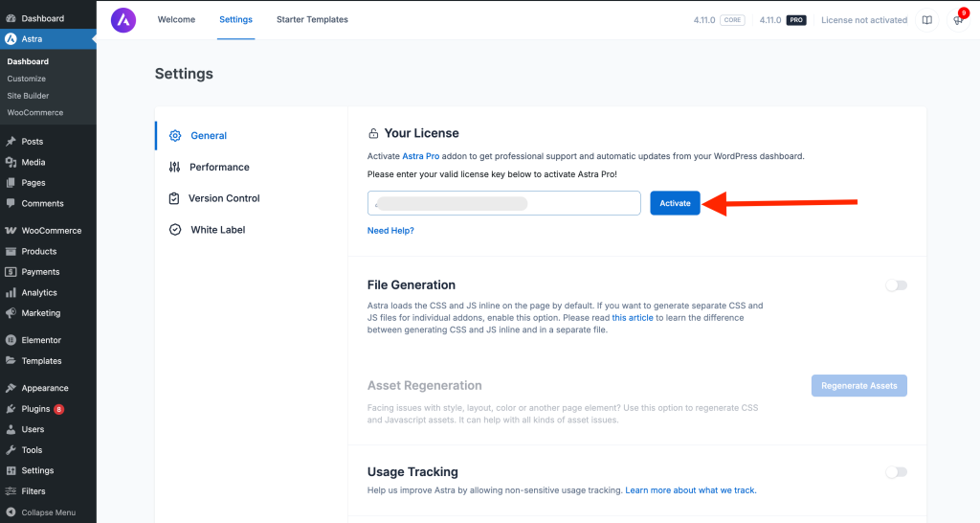The height and width of the screenshot is (523, 980).
Task: Open the Version Control clipboard icon
Action: click(174, 198)
